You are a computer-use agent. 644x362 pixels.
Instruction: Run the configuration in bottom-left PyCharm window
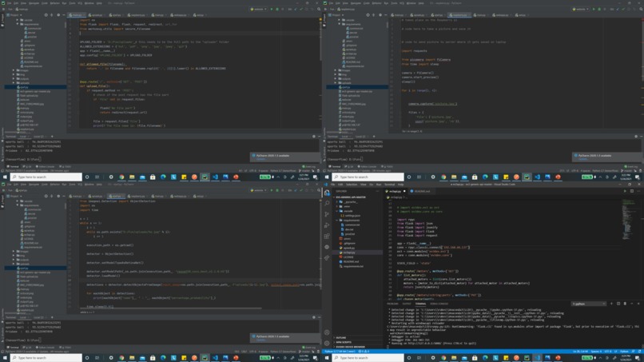(272, 190)
